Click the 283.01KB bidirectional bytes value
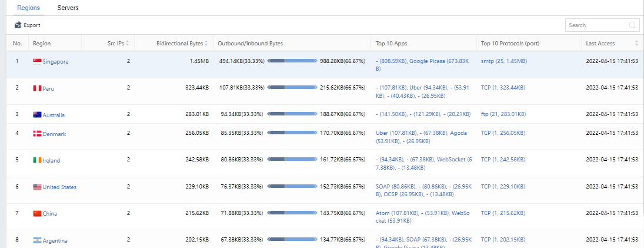 (x=197, y=114)
